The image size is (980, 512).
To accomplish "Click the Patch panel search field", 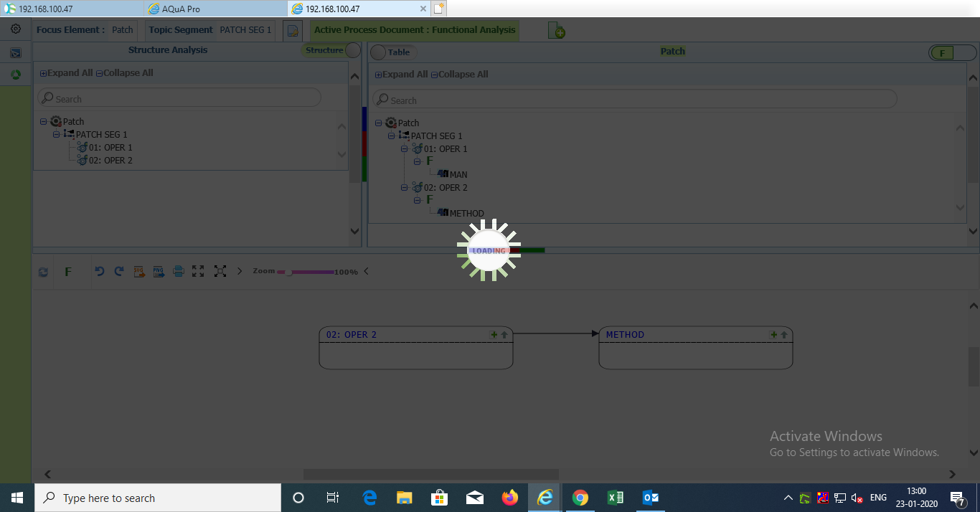I will [x=634, y=100].
